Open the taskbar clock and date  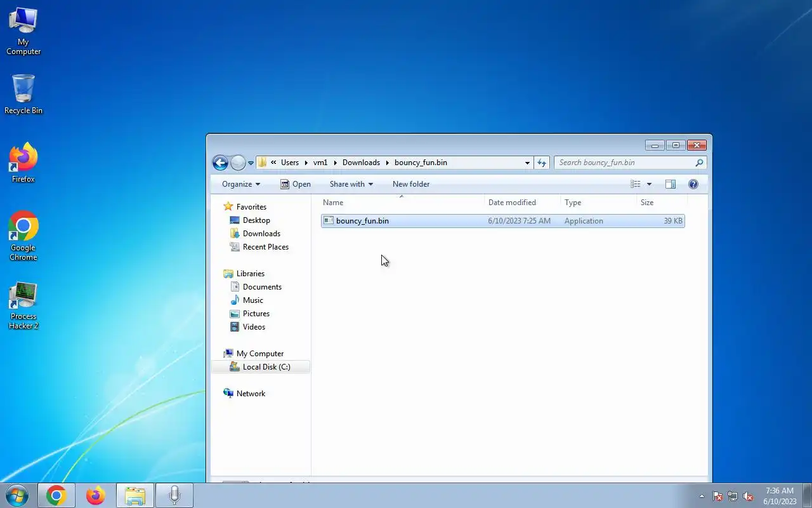coord(780,496)
